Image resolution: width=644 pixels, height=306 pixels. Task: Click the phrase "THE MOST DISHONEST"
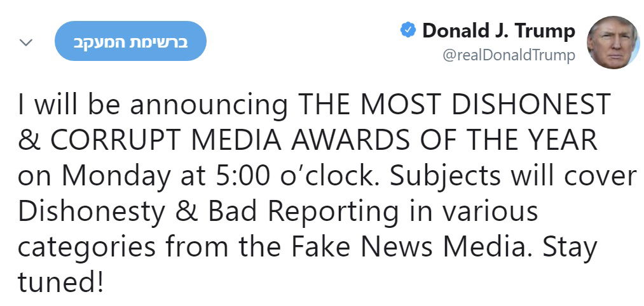455,105
